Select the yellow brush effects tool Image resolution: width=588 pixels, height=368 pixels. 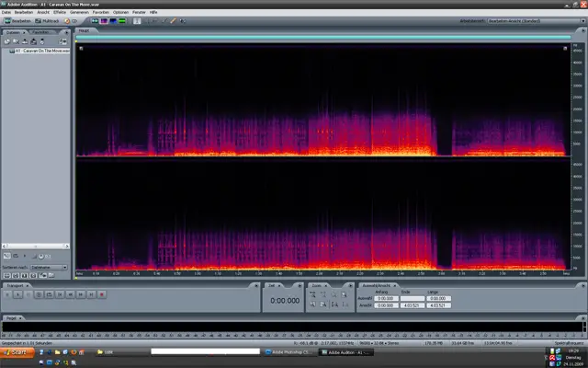[x=173, y=21]
